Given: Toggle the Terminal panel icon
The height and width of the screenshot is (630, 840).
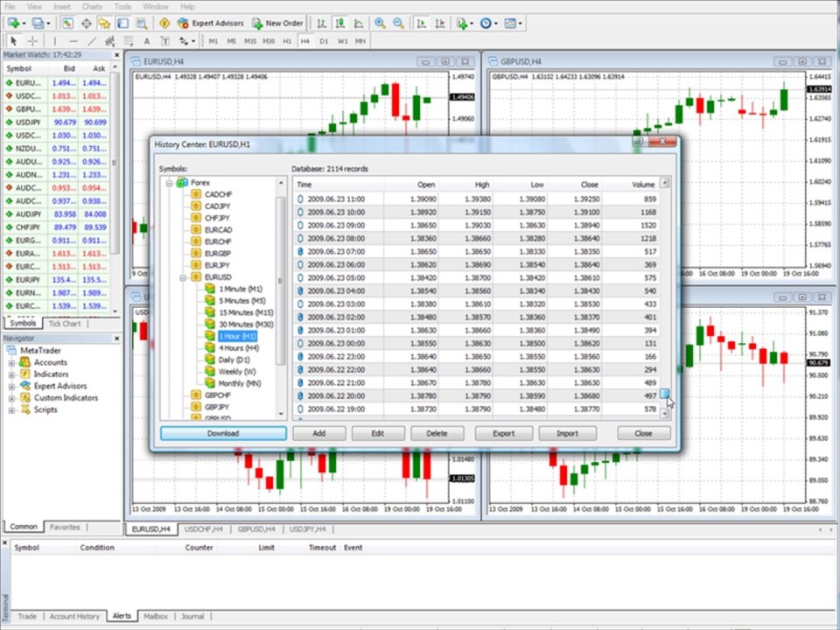Looking at the screenshot, I should 122,23.
